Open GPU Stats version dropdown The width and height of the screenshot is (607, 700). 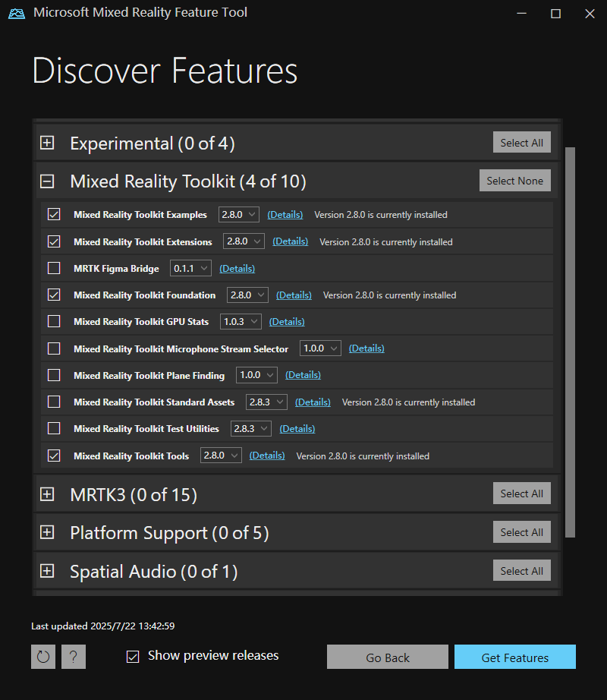click(241, 321)
